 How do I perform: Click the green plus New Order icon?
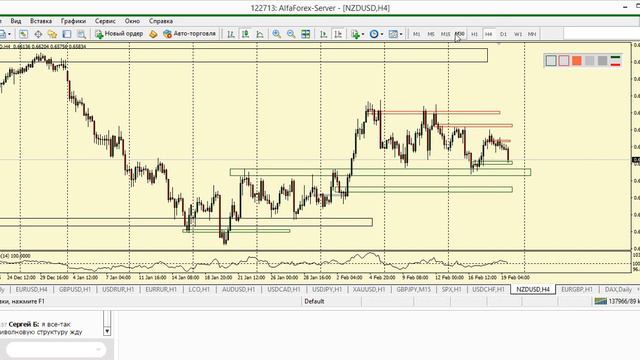pyautogui.click(x=99, y=34)
